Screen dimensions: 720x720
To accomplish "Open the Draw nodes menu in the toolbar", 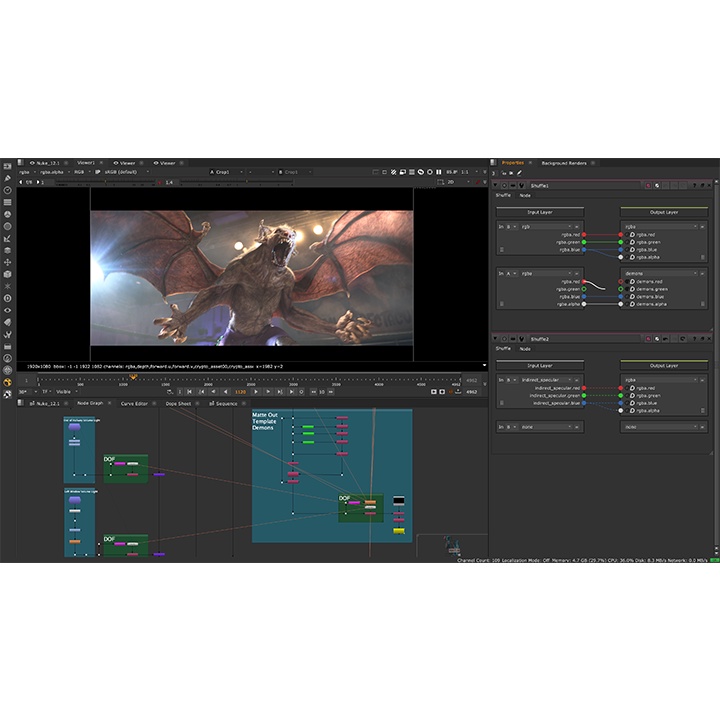I will click(7, 178).
